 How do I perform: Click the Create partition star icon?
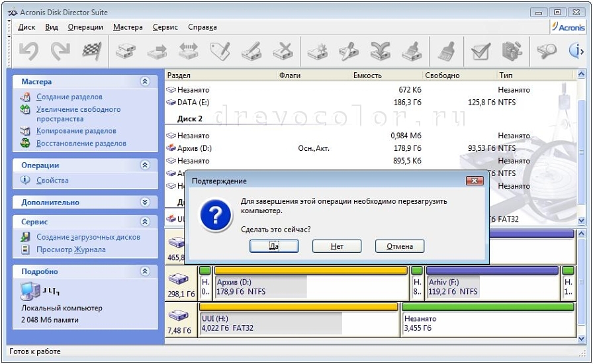click(x=317, y=51)
